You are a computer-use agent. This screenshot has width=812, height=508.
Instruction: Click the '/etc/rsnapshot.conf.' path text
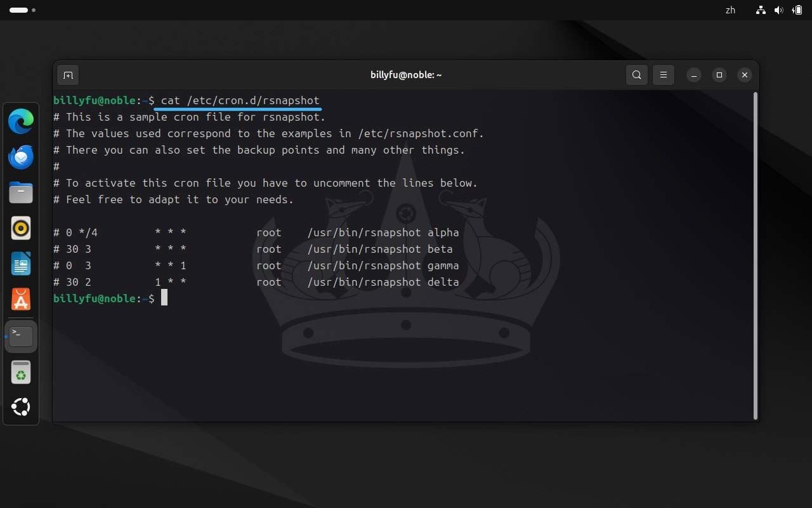421,133
